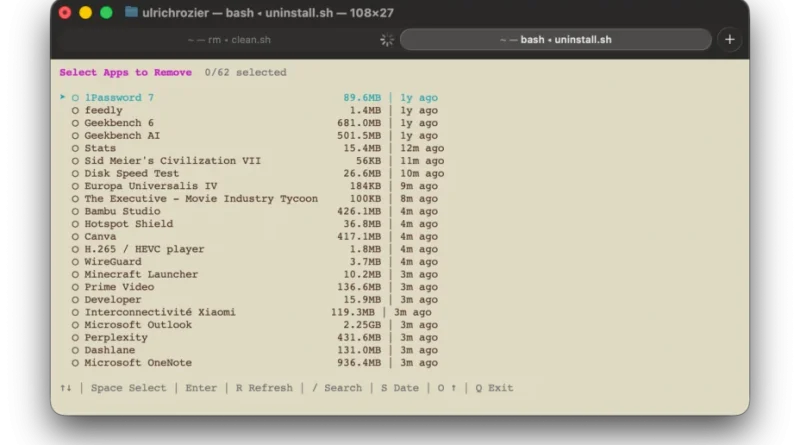Click the folder icon in title bar
Screen dimensions: 800x445
(x=132, y=12)
